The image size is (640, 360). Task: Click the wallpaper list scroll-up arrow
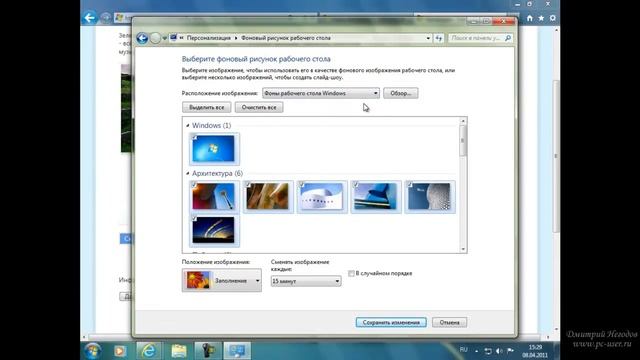463,121
